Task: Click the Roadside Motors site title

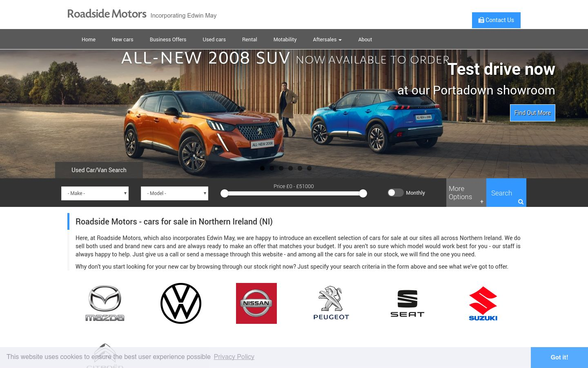Action: pyautogui.click(x=107, y=14)
